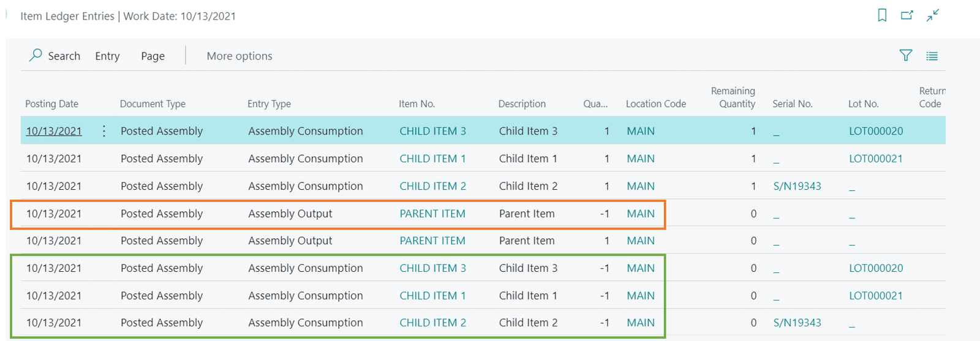Toggle the list view layout icon
The height and width of the screenshot is (341, 980).
click(932, 56)
